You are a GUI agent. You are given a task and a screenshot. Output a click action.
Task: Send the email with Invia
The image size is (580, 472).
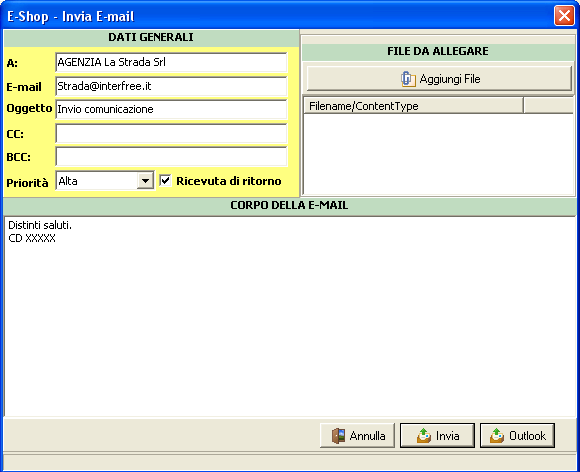coord(437,436)
